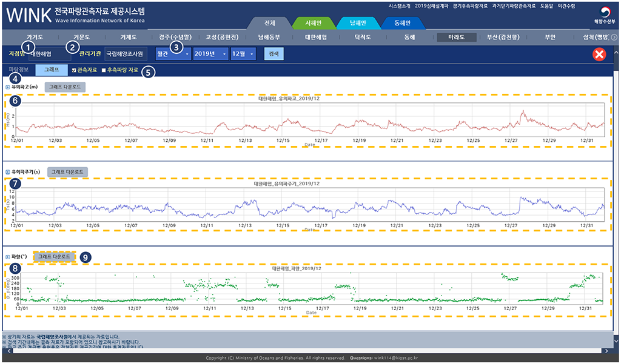The height and width of the screenshot is (364, 621).
Task: Collapse the 유의파주기(s) section icon
Action: pyautogui.click(x=8, y=172)
